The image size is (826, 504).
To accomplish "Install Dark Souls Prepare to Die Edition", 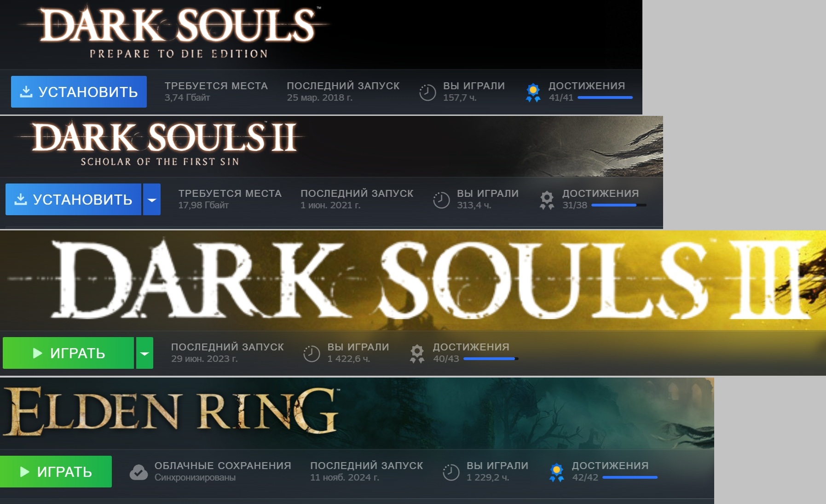I will pos(79,92).
